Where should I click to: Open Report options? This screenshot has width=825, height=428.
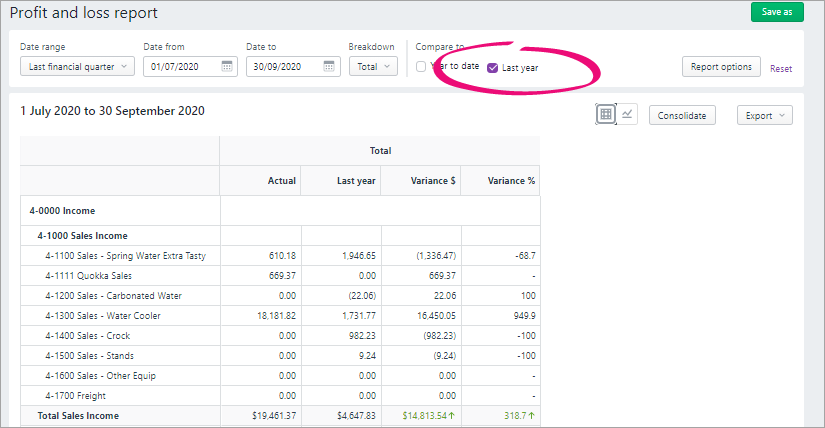[x=720, y=67]
